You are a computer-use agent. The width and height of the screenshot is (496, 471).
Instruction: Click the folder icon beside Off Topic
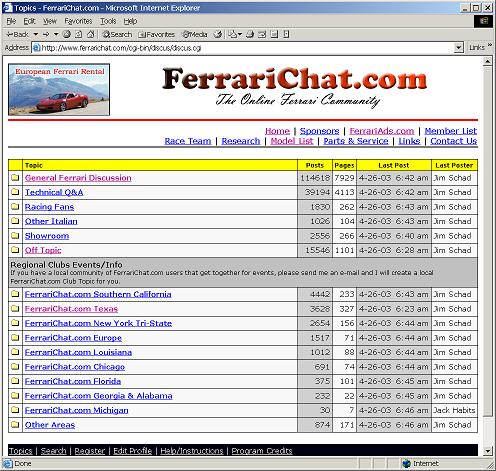tap(15, 250)
